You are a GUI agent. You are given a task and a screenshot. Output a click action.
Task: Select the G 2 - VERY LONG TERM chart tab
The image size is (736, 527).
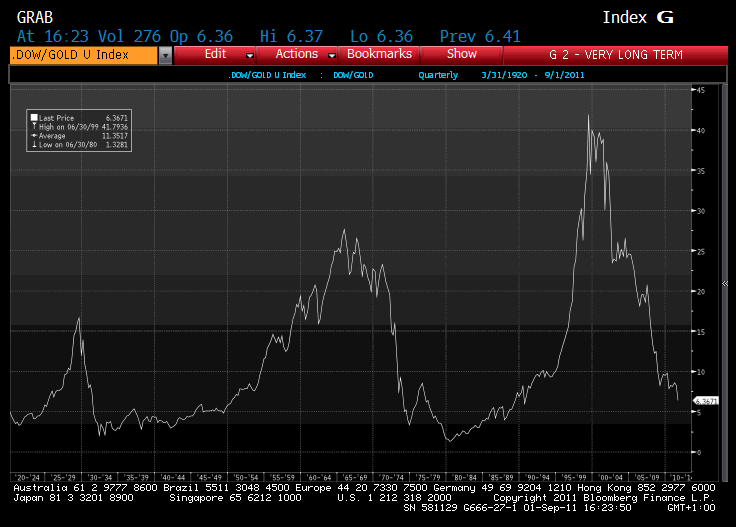tap(615, 55)
